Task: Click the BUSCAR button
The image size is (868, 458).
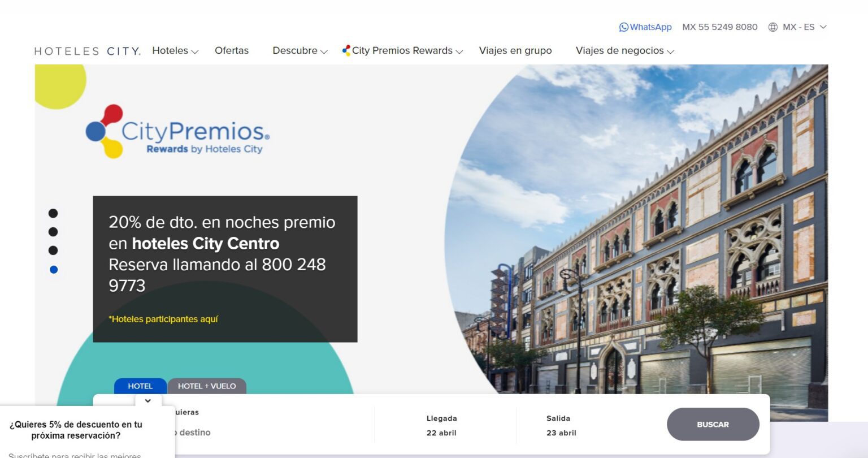Action: [x=713, y=425]
